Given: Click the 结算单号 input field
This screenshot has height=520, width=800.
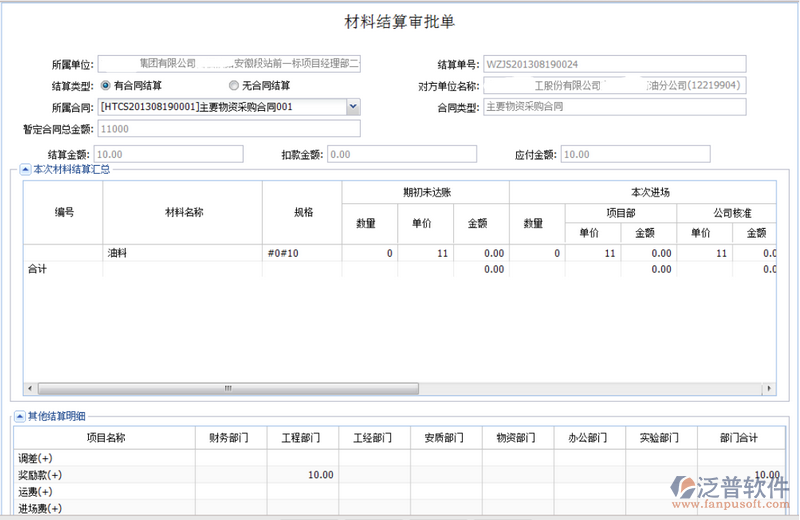Looking at the screenshot, I should pyautogui.click(x=614, y=64).
